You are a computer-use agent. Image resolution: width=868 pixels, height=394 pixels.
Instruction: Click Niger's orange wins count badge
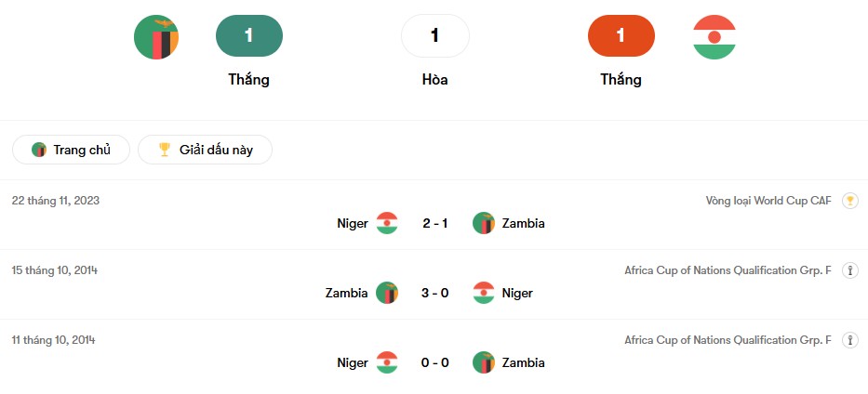click(621, 36)
